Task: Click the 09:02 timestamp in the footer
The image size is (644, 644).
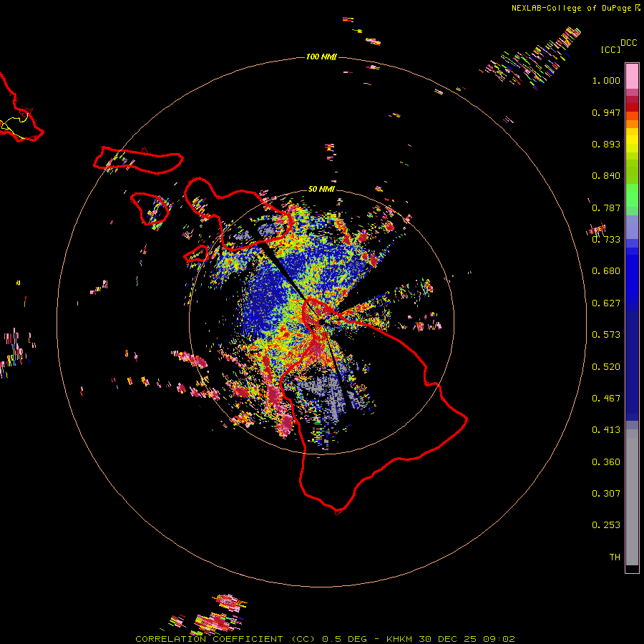Action: click(499, 639)
